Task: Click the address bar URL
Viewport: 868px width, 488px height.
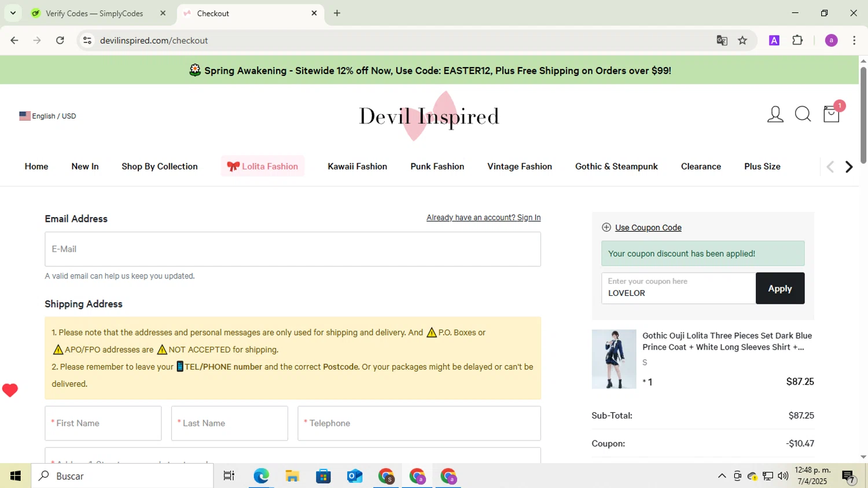Action: 154,41
